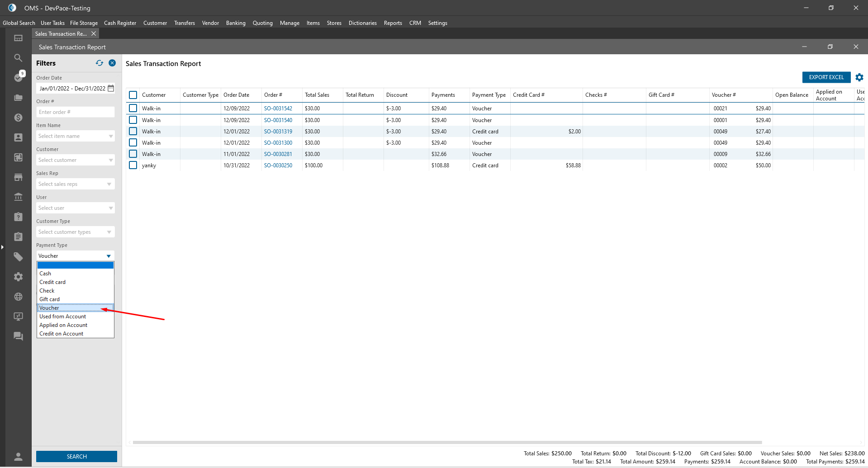Click the user profile icon at bottom
The height and width of the screenshot is (468, 868).
tap(18, 456)
